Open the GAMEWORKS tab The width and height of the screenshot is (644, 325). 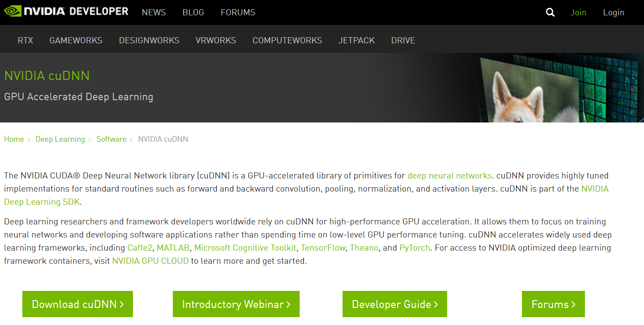pos(76,40)
